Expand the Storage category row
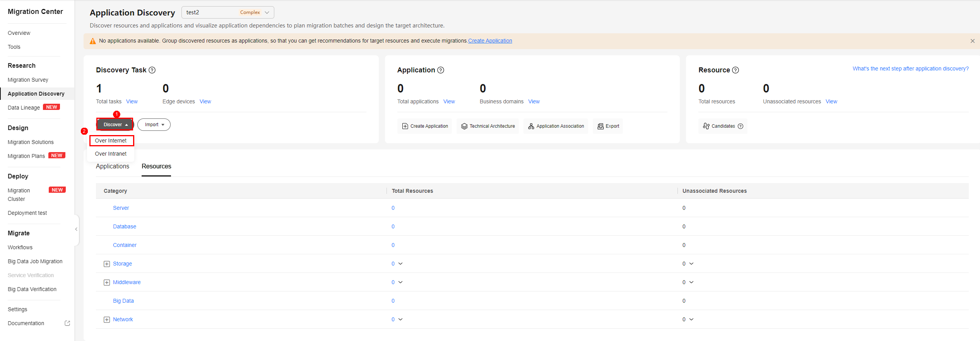 [x=107, y=264]
